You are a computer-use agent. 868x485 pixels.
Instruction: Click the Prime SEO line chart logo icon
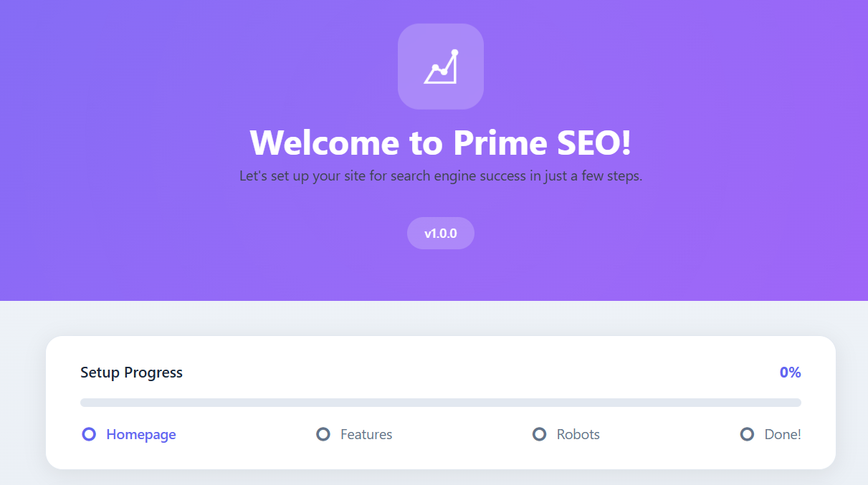click(440, 66)
